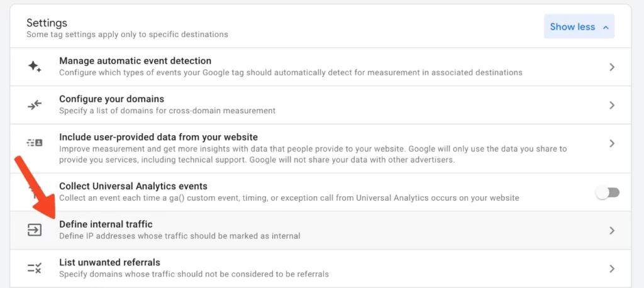Click the converging arrows icon for domains
644x288 pixels.
(x=35, y=105)
